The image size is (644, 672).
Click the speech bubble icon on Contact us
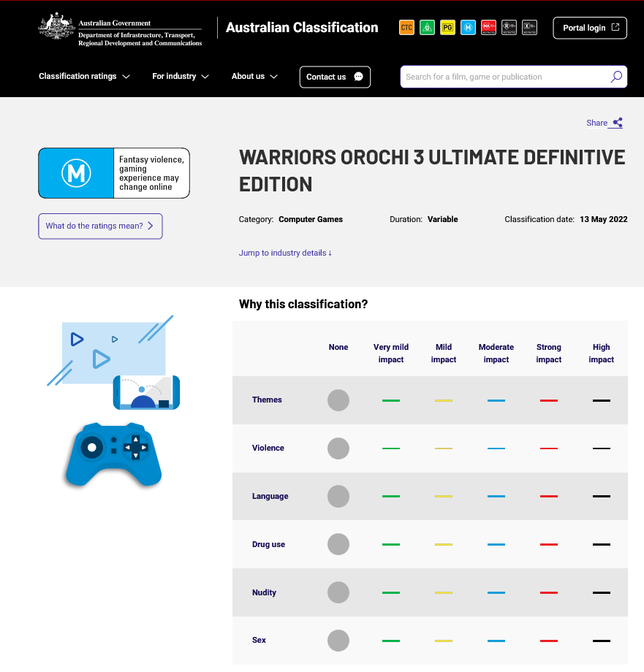358,77
